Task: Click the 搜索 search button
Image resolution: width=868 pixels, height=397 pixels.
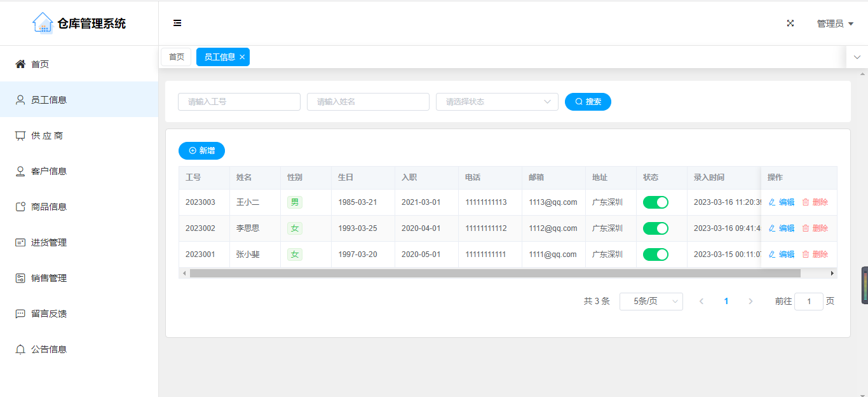Action: point(588,102)
